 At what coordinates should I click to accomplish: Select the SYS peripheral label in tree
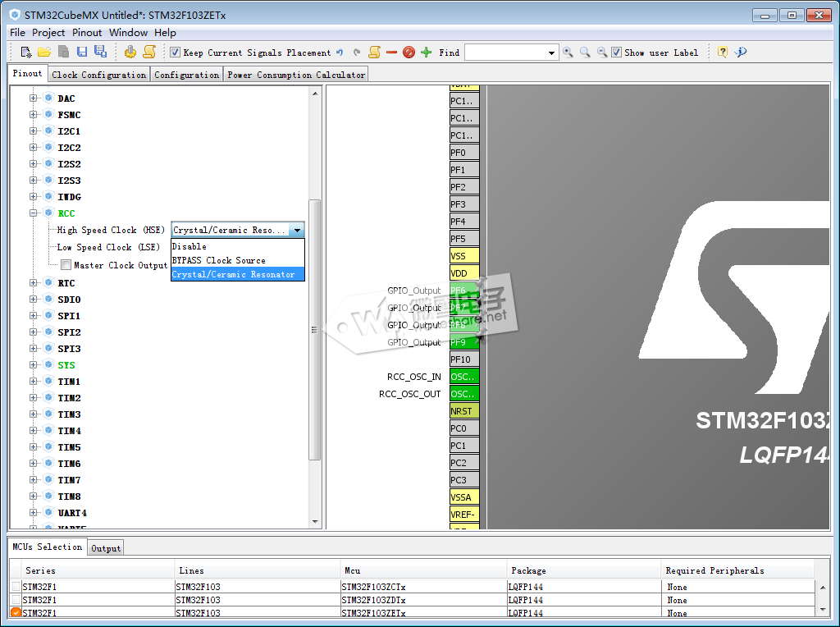(66, 365)
